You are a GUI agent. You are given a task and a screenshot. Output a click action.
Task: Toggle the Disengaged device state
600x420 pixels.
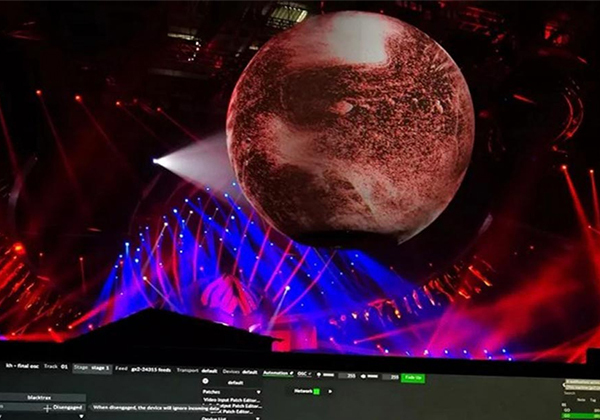67,408
